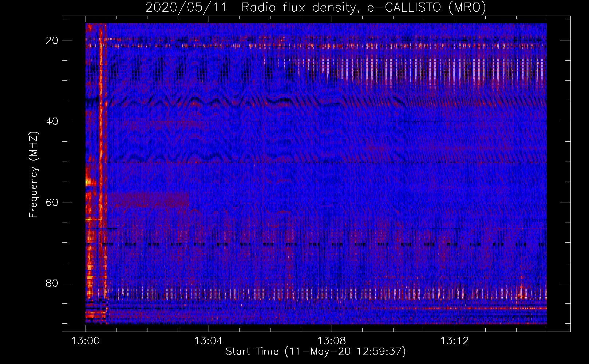Click the "13:12" time tick label
The width and height of the screenshot is (589, 364).
pos(455,341)
